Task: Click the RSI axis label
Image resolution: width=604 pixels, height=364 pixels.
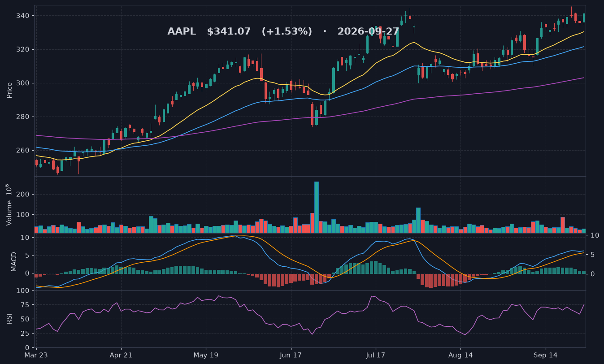Action: 9,319
